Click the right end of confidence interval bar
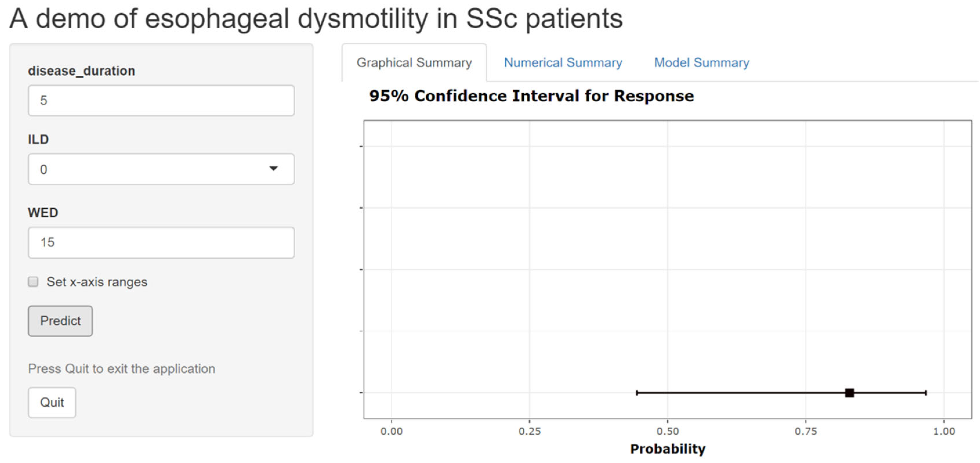Screen dimensions: 980x463 pyautogui.click(x=925, y=392)
